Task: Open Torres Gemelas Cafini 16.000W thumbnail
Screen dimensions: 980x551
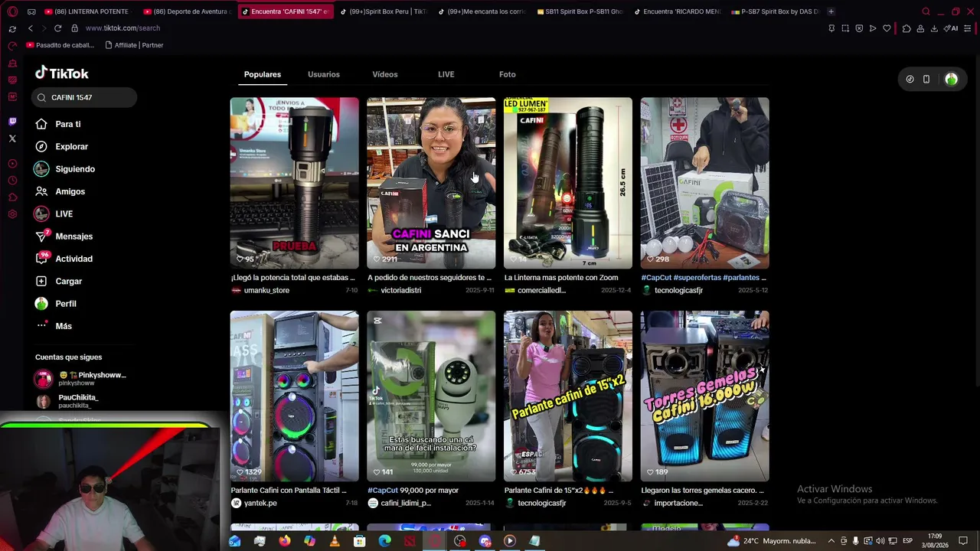Action: click(704, 396)
